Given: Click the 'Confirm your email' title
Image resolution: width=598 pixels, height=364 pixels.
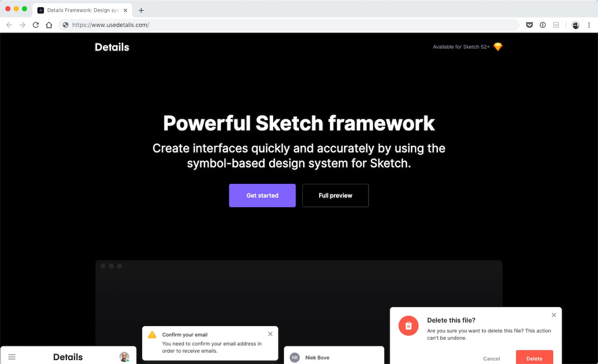Looking at the screenshot, I should (185, 335).
